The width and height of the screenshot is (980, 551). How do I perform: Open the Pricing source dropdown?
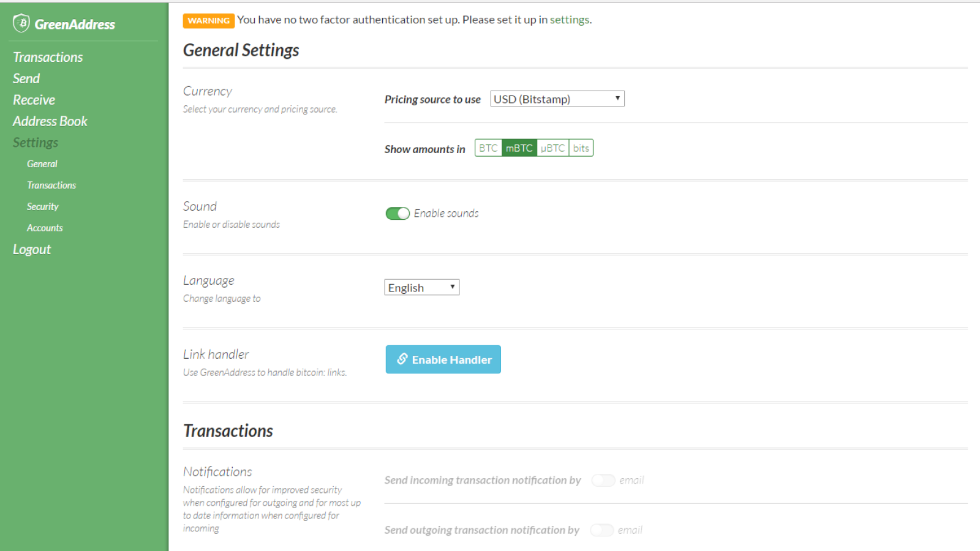[557, 99]
